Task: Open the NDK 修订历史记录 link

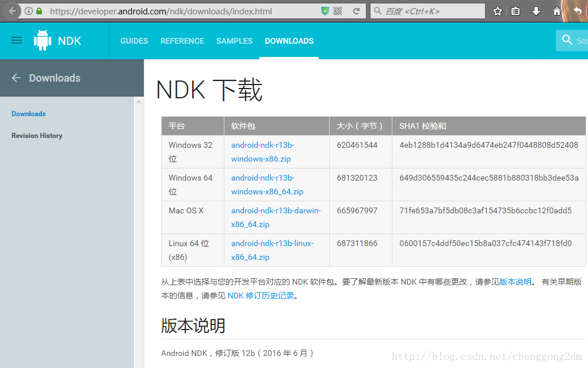Action: [x=261, y=296]
